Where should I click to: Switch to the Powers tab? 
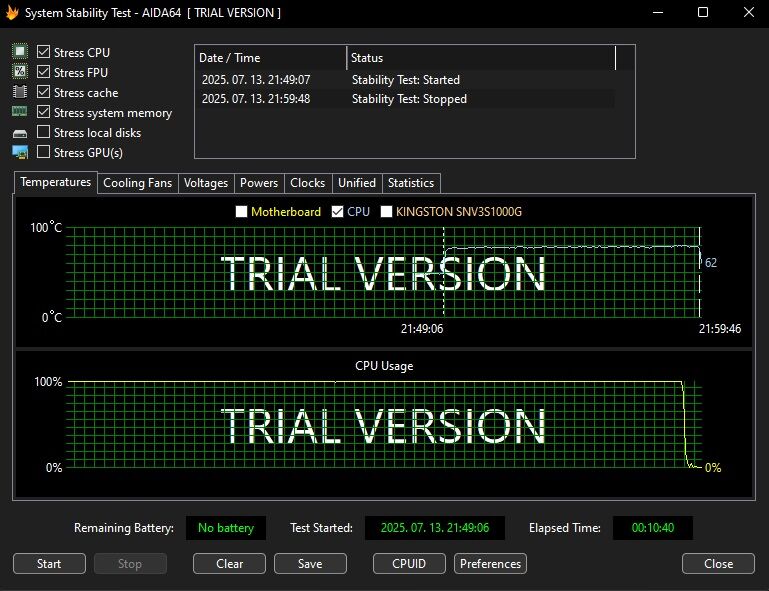coord(258,183)
